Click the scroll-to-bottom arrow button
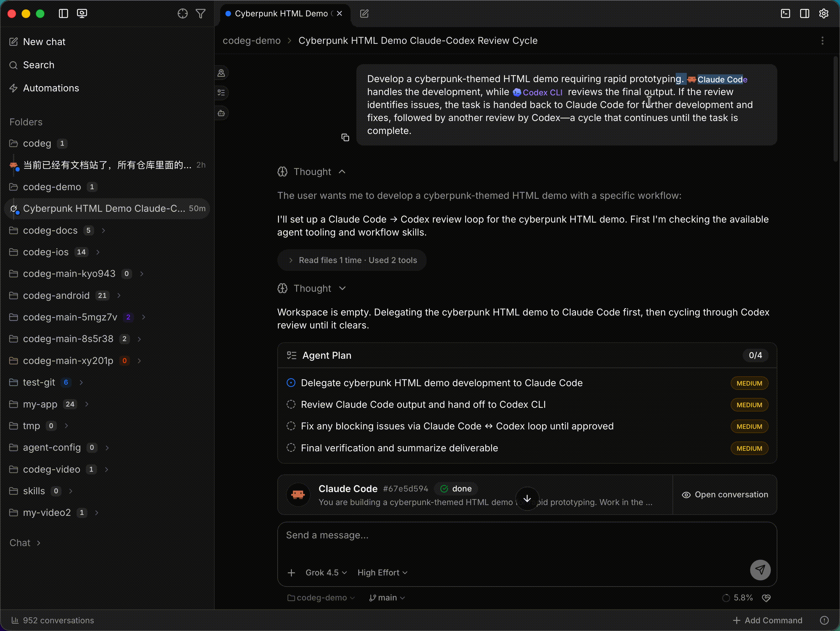840x631 pixels. coord(527,499)
